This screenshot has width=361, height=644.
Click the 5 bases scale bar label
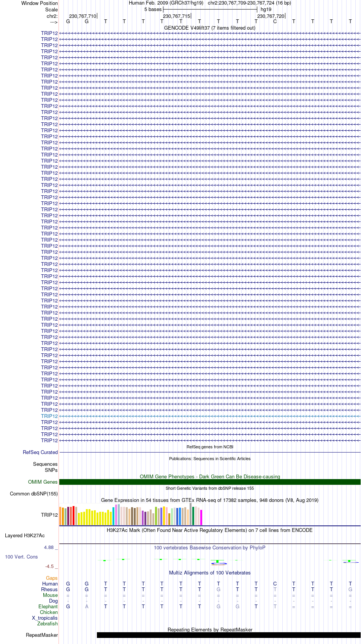(x=153, y=9)
